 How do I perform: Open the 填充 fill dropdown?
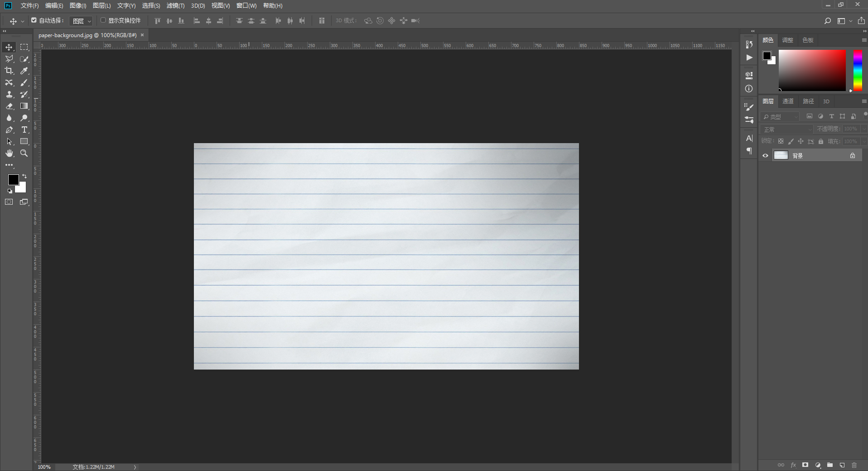coord(863,142)
